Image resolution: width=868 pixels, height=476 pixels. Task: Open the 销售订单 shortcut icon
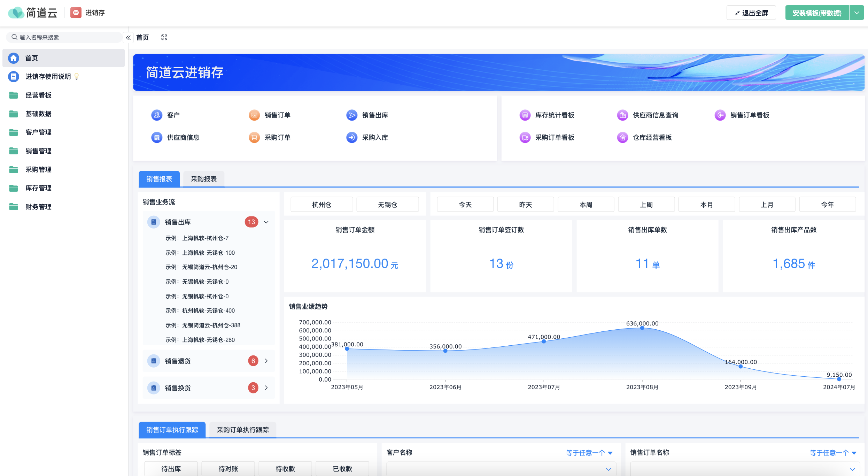pos(254,115)
